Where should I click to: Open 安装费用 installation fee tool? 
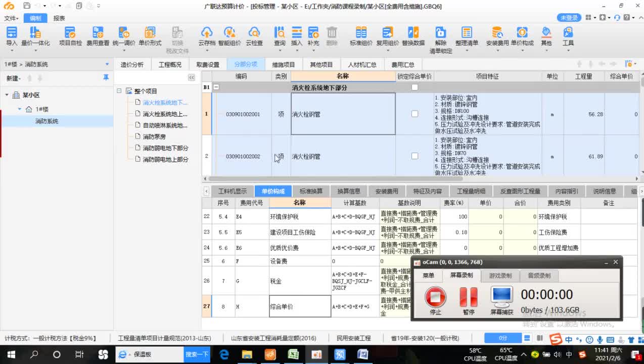pyautogui.click(x=497, y=36)
